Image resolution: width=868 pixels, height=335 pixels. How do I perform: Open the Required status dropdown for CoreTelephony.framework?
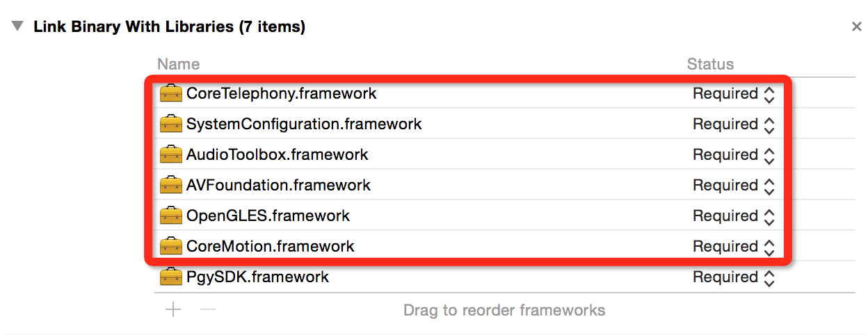click(734, 94)
